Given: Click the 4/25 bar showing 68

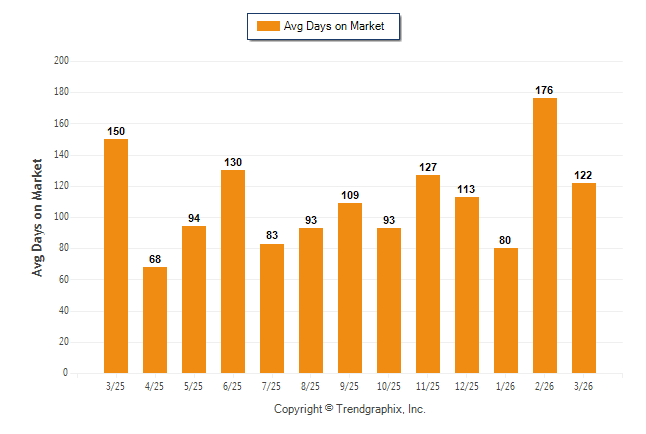Looking at the screenshot, I should point(155,320).
